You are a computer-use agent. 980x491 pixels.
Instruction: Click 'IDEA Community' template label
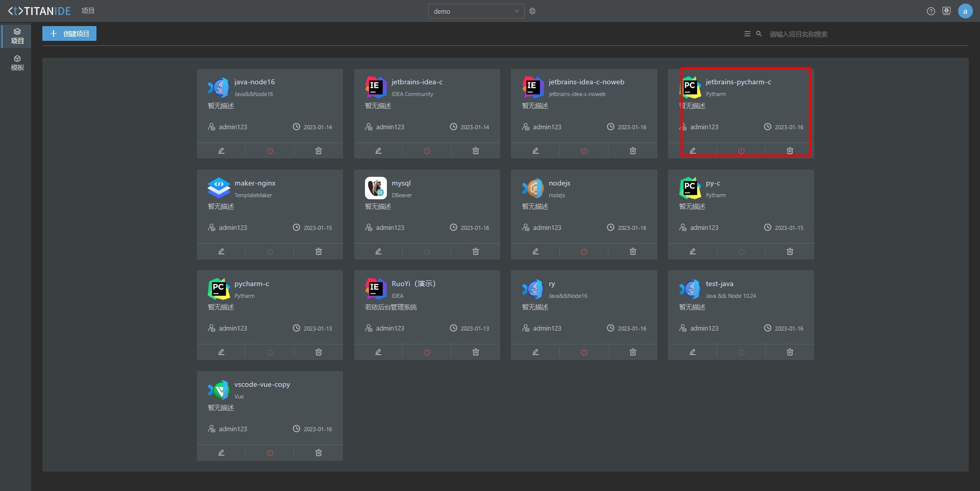(x=412, y=94)
